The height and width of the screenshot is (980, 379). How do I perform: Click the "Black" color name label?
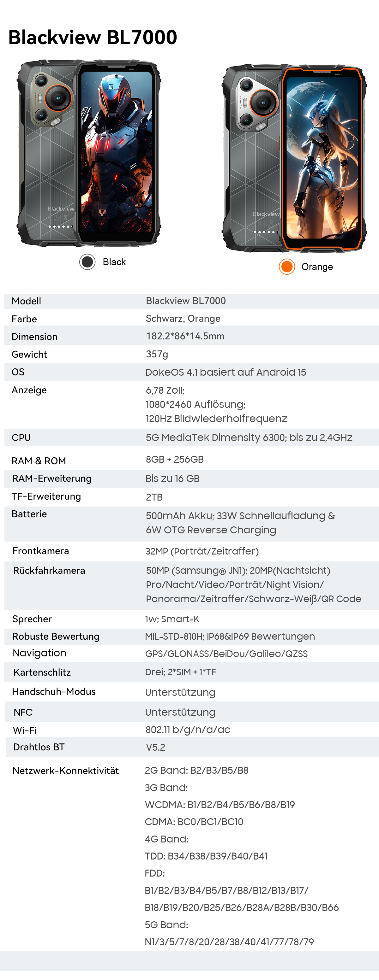(x=114, y=262)
